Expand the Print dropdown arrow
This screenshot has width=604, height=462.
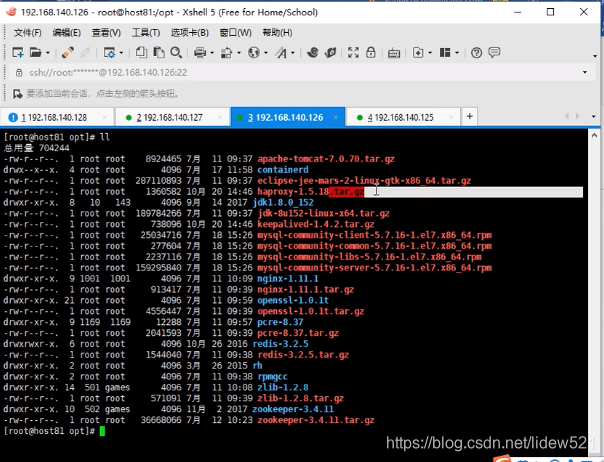[212, 53]
